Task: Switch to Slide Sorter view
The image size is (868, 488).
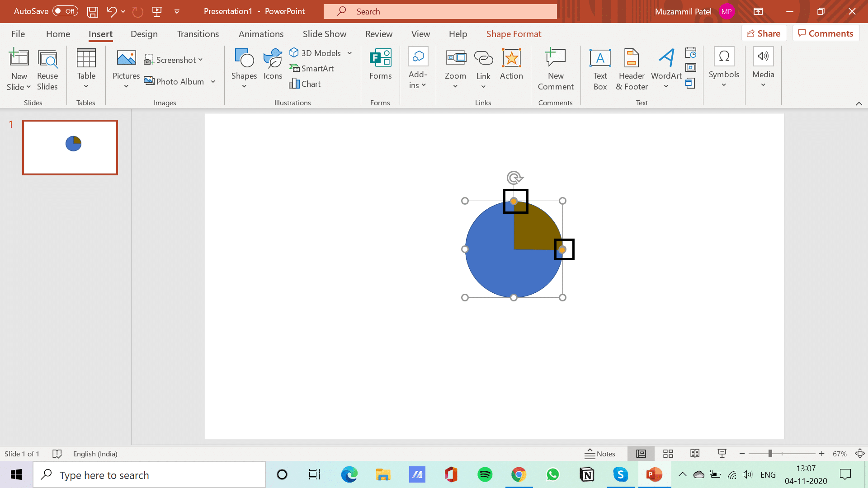Action: click(x=668, y=454)
